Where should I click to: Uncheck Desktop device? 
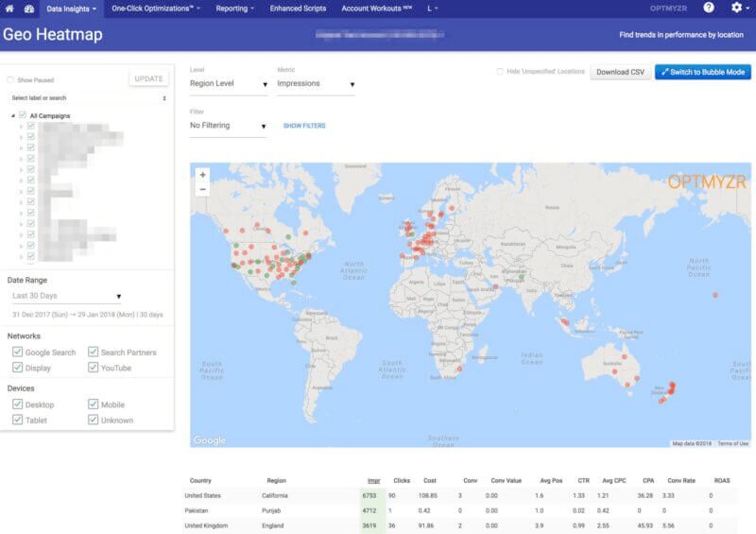point(17,404)
